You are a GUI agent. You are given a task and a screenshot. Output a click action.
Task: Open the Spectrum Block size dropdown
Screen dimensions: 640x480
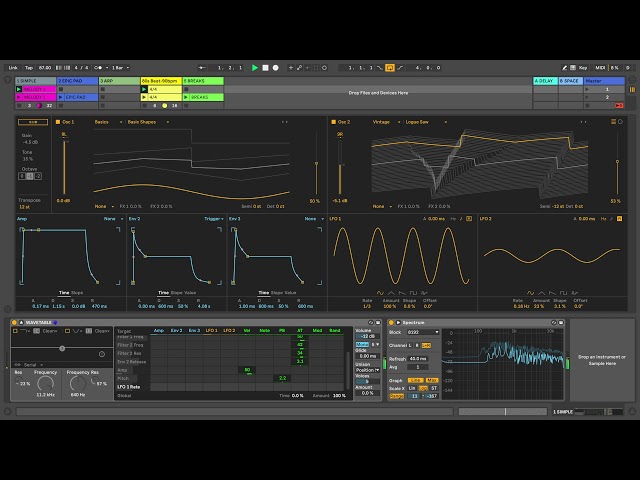(423, 332)
